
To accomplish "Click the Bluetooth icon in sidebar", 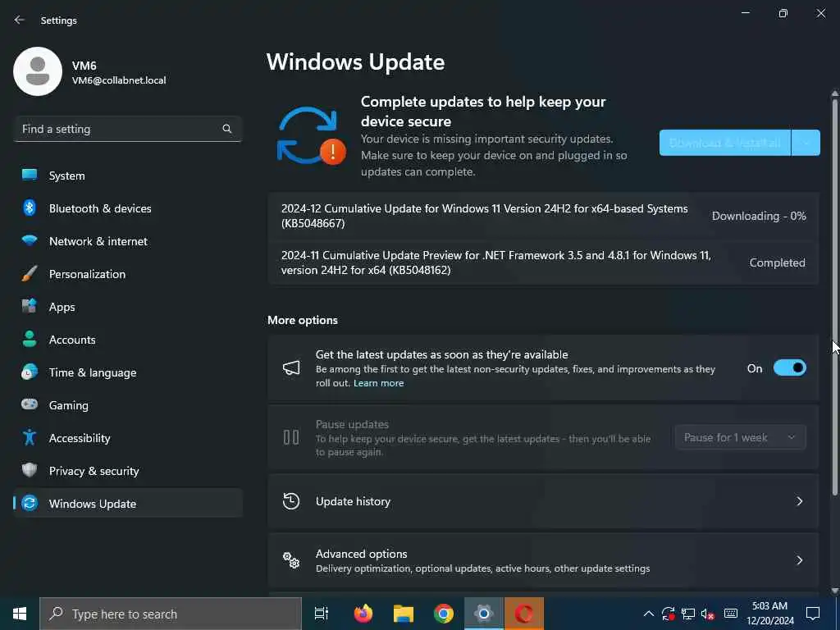I will 30,208.
